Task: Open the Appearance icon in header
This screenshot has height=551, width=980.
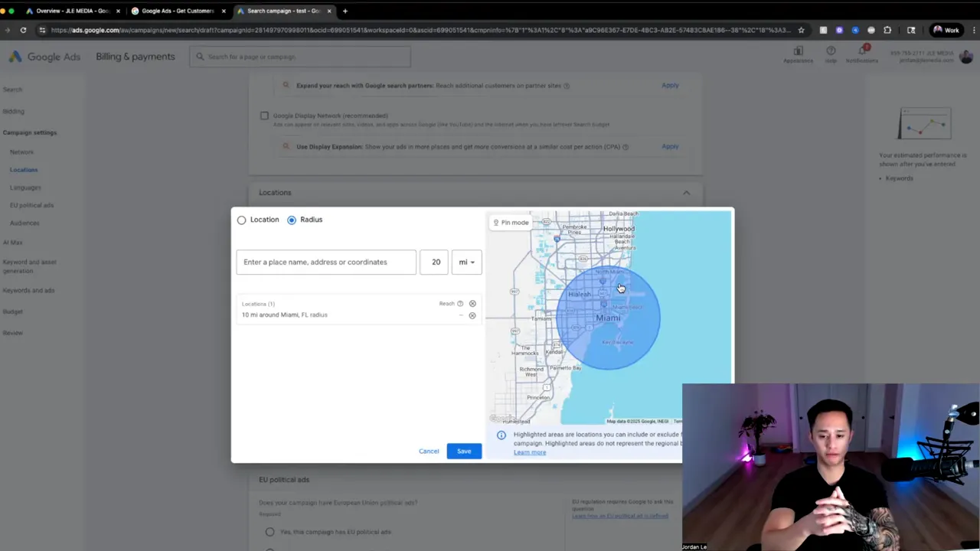Action: tap(798, 51)
